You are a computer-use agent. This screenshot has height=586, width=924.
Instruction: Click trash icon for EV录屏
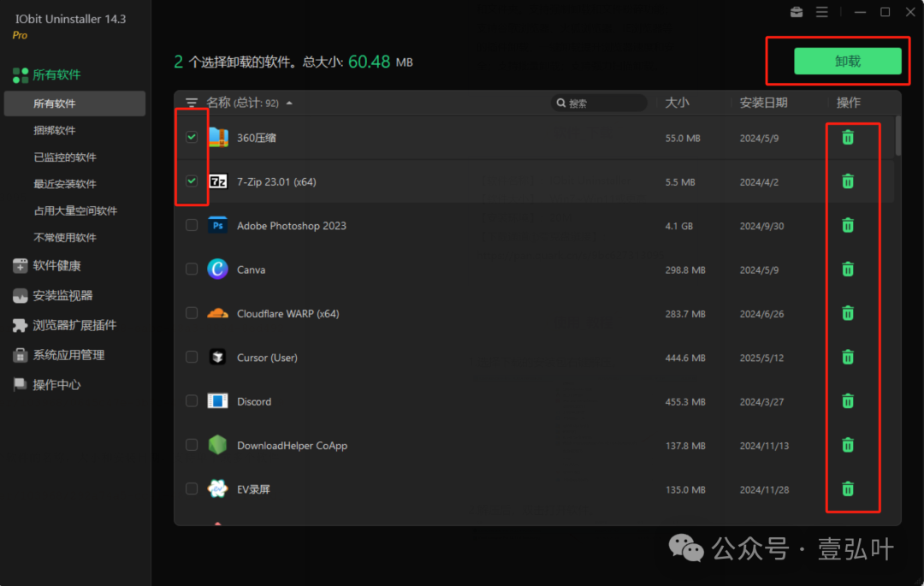847,488
